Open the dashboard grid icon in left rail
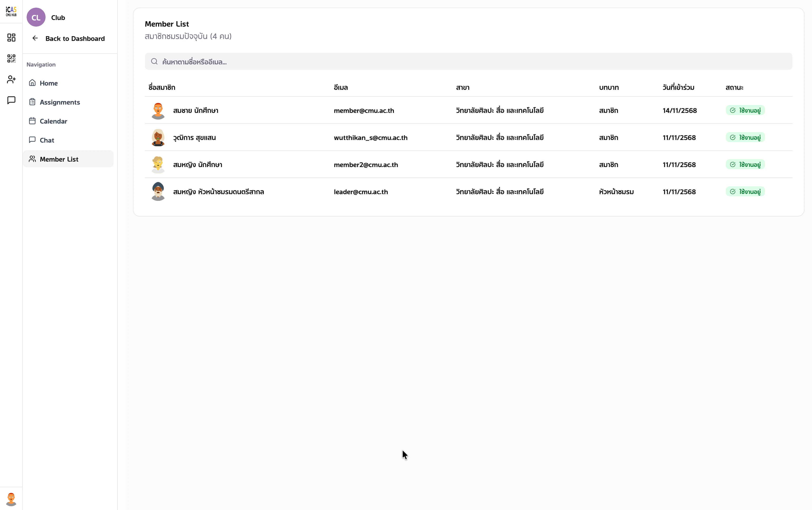Screen dimensions: 812x510 pos(11,38)
